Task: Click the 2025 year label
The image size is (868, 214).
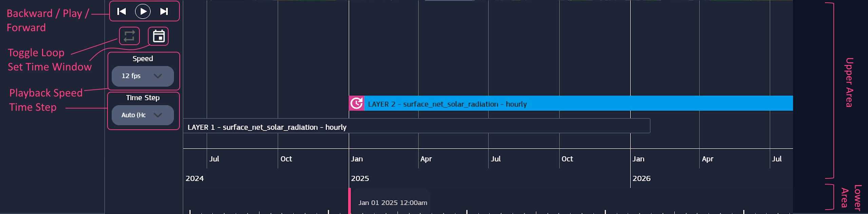Action: coord(360,178)
